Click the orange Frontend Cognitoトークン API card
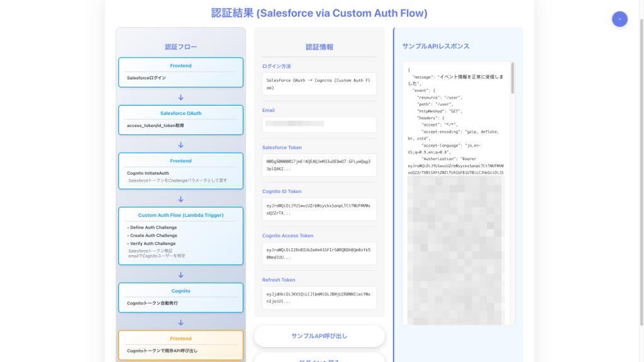Screen dimensions: 644x362 click(180, 345)
